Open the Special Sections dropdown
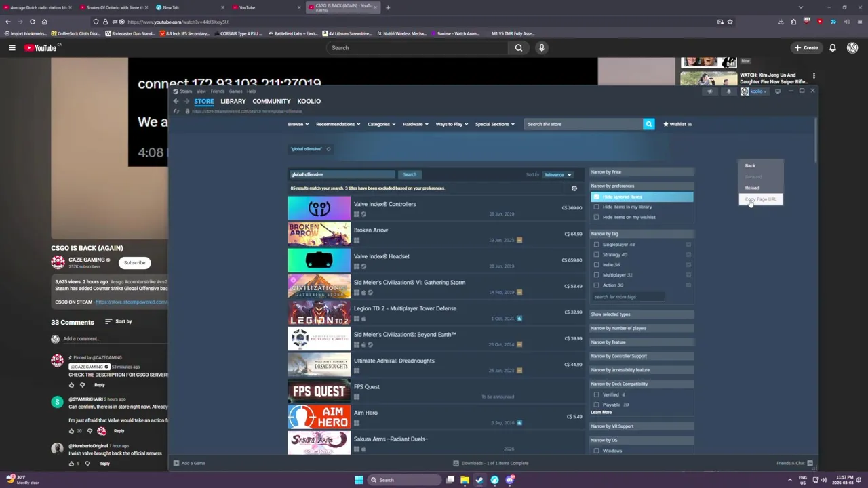This screenshot has width=868, height=488. coord(494,124)
